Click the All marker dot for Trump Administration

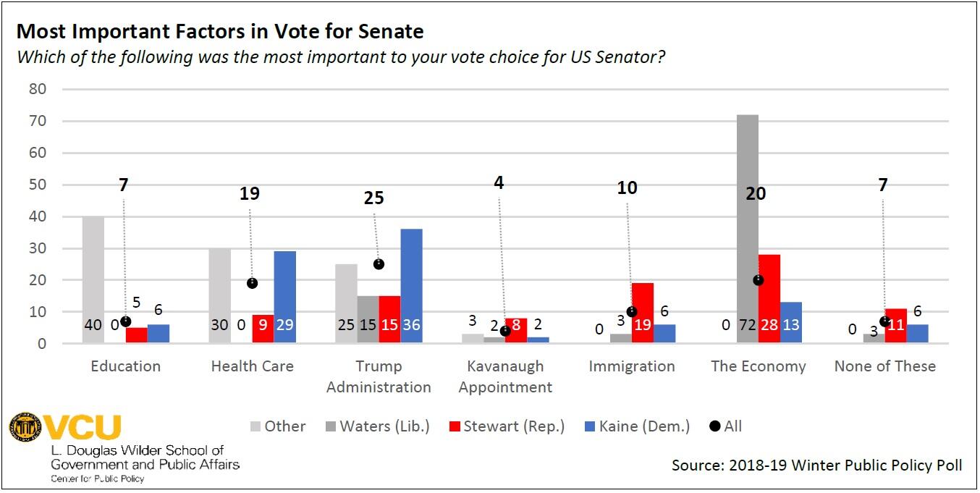click(x=378, y=264)
